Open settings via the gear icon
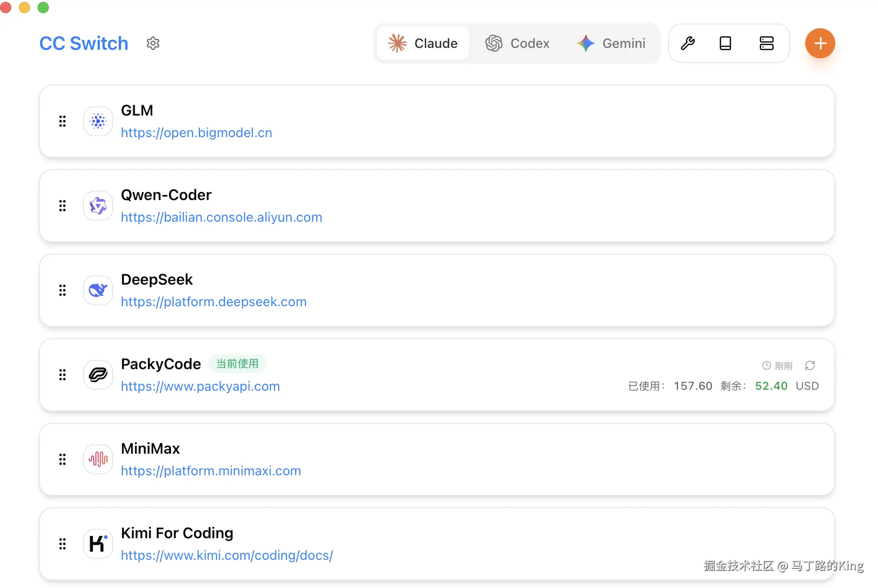878x588 pixels. (153, 43)
